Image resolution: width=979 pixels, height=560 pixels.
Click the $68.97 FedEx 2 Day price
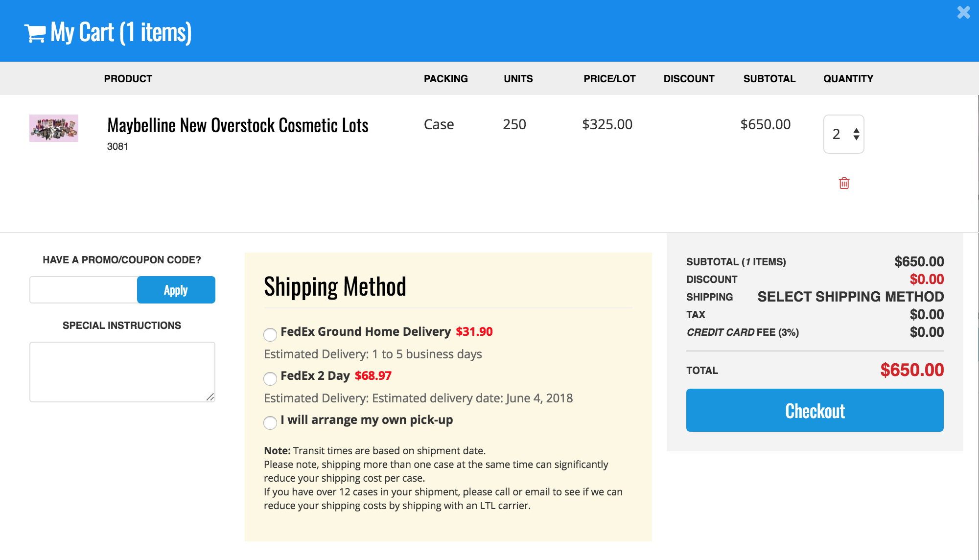373,375
